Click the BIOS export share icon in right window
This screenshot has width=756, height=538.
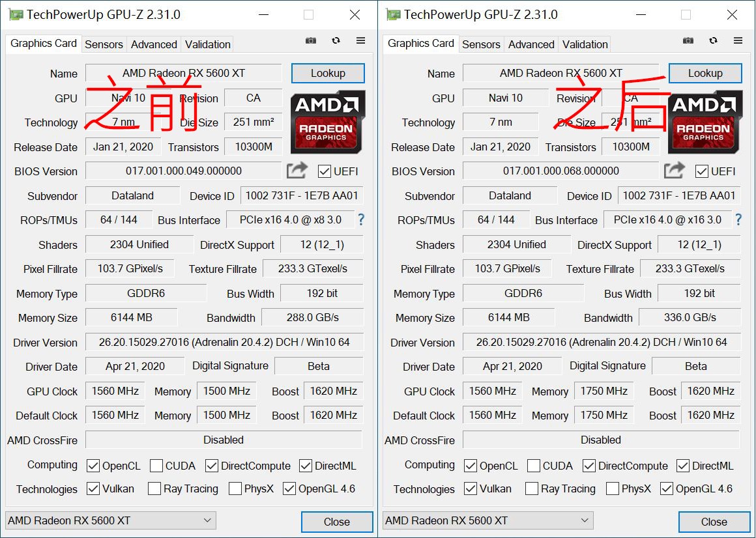[674, 171]
